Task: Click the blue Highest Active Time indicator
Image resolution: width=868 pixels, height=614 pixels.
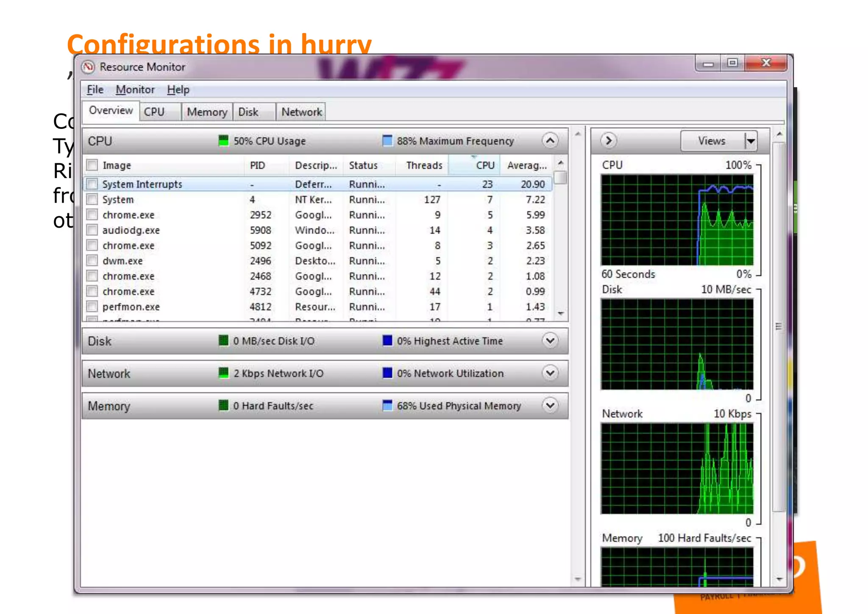Action: tap(387, 340)
